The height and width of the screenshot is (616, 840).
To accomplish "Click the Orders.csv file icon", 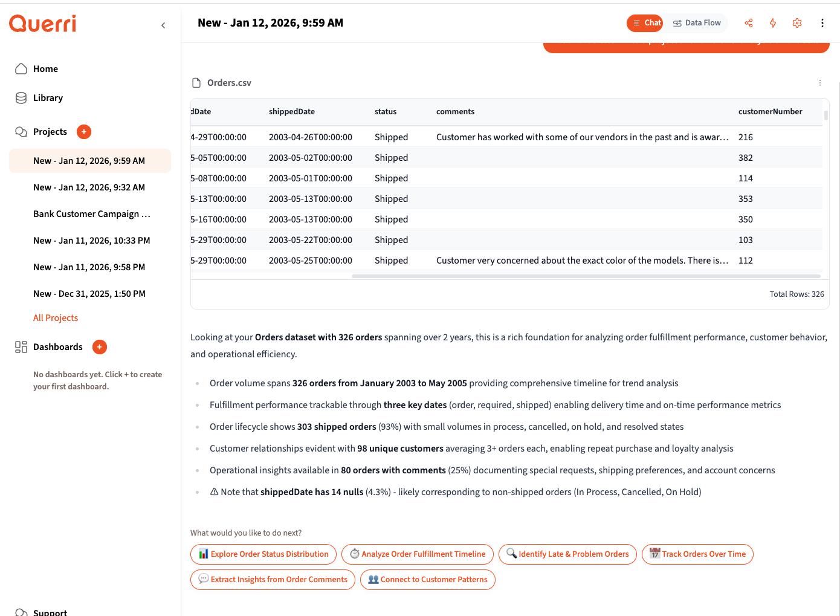I will (195, 82).
